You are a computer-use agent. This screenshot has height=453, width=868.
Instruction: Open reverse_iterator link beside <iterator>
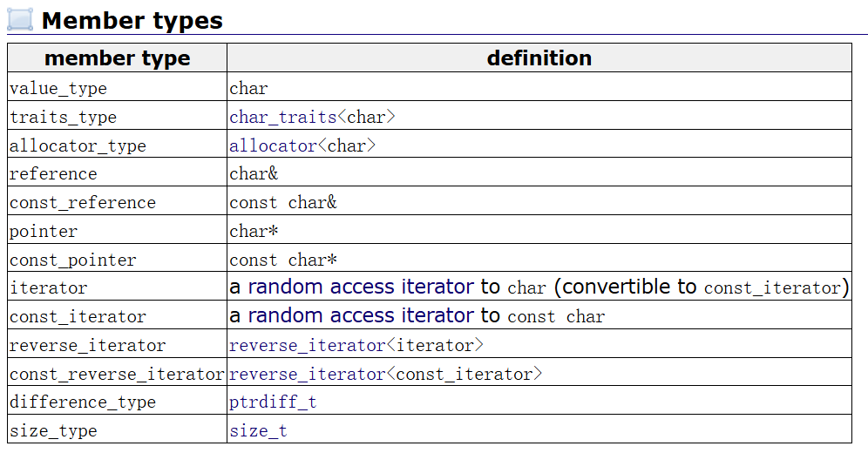pyautogui.click(x=307, y=345)
